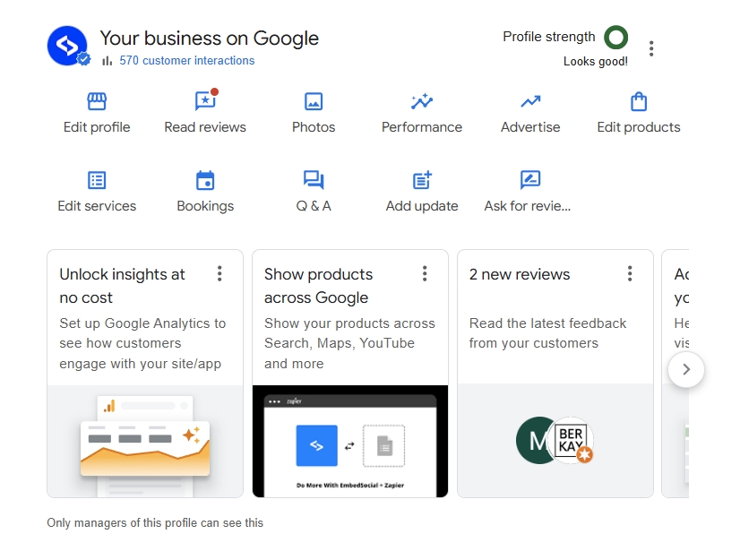Click the EmbedSocial Zapier preview thumbnail
This screenshot has height=560, width=740.
(350, 440)
